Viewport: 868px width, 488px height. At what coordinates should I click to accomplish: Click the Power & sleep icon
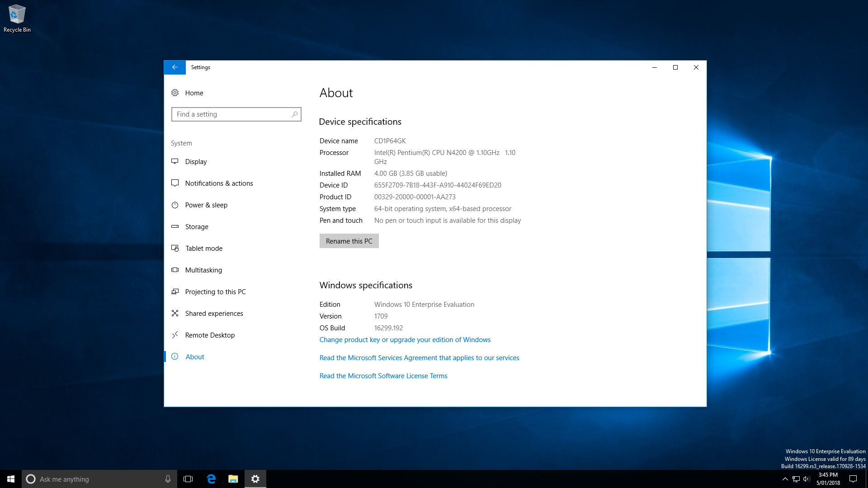[175, 205]
